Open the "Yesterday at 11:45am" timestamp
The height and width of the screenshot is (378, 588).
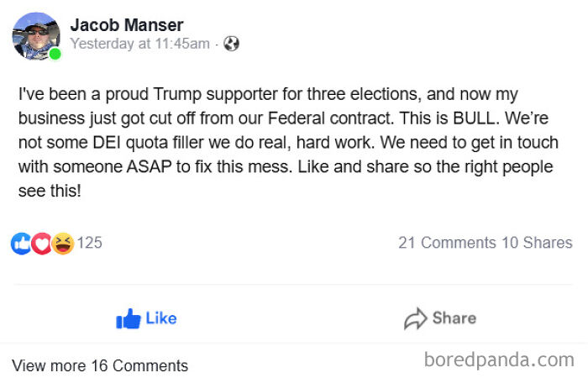click(x=139, y=44)
